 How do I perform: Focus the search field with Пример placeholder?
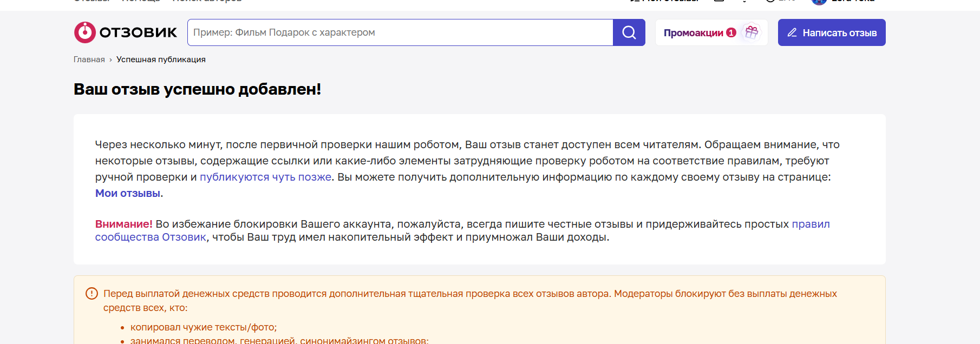pyautogui.click(x=400, y=32)
